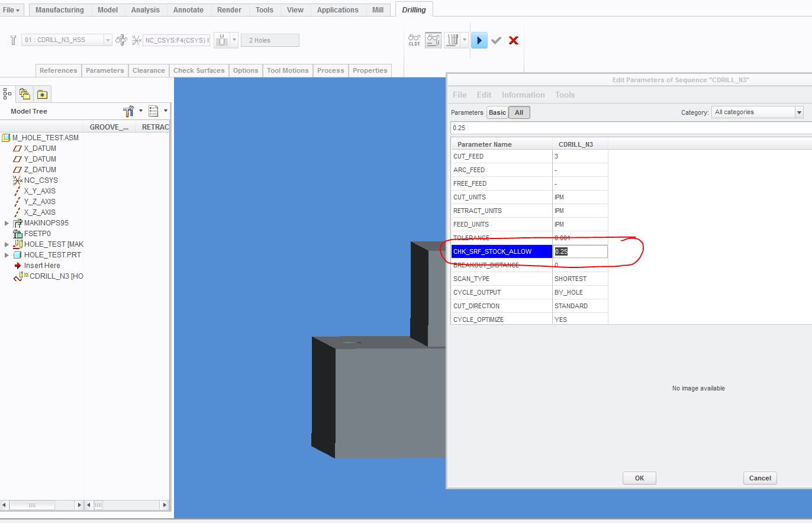Screen dimensions: 812x523
Task: Expand the HOLE_TEST [MAK tree node
Action: (x=7, y=244)
